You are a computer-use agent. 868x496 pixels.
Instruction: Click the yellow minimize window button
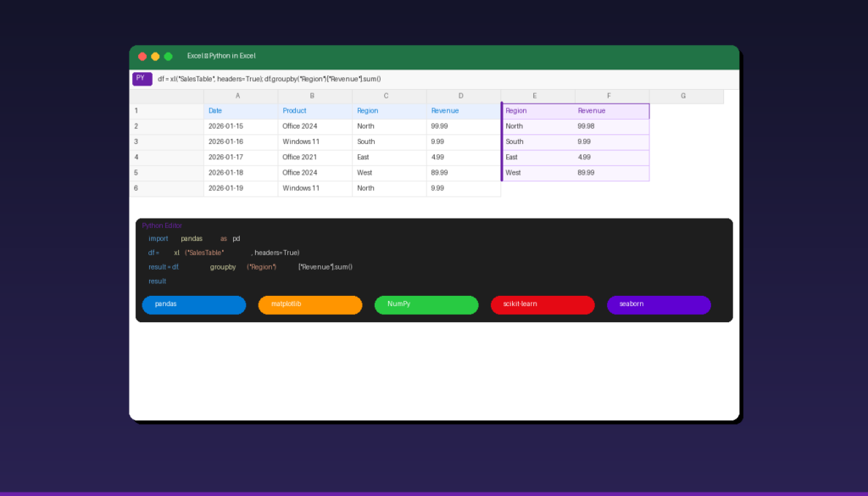(x=155, y=56)
